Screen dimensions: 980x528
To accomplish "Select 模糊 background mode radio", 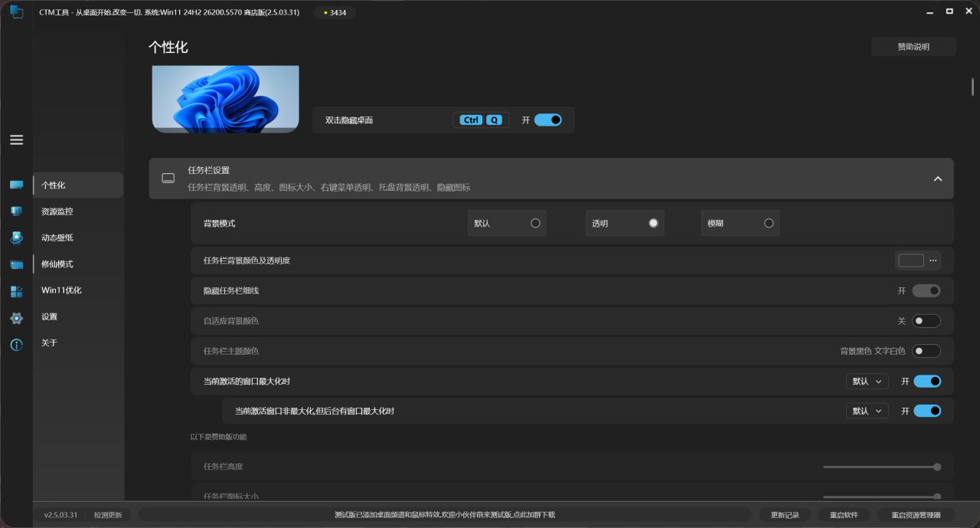I will pos(769,223).
